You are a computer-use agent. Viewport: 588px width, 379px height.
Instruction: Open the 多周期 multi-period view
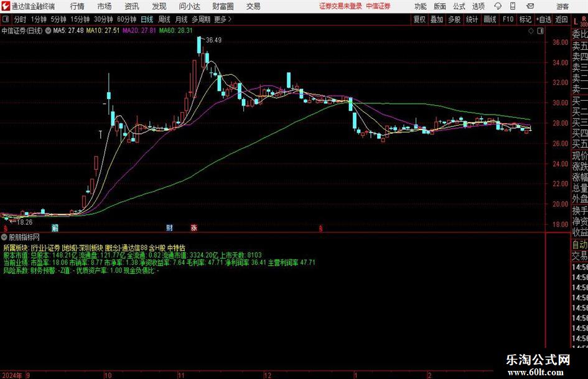[201, 19]
